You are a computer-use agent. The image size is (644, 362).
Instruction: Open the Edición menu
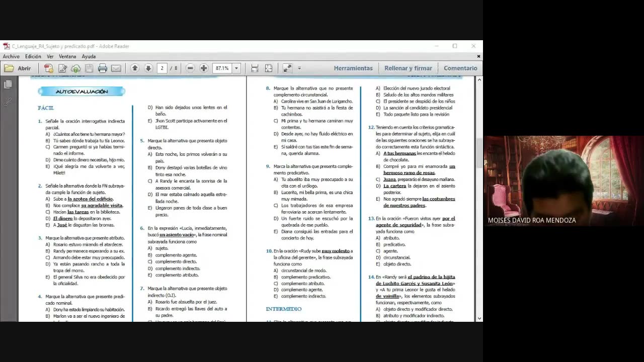(33, 57)
